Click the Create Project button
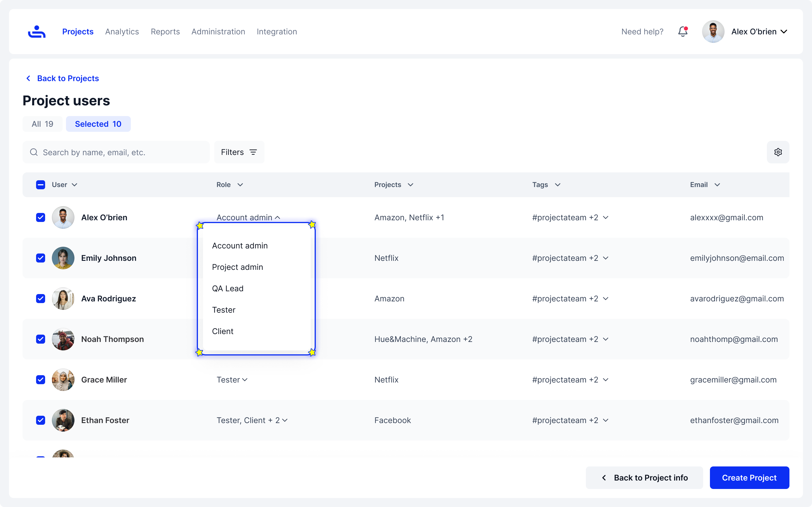 (749, 477)
